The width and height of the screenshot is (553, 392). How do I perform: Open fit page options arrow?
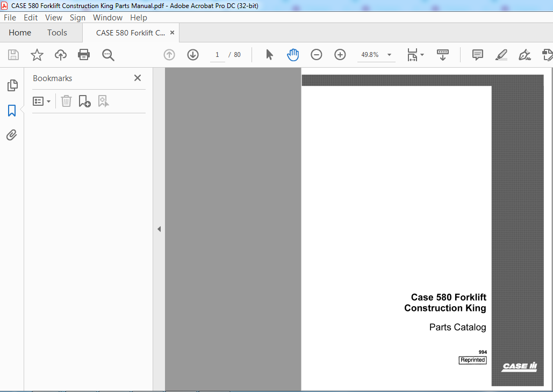click(x=422, y=55)
